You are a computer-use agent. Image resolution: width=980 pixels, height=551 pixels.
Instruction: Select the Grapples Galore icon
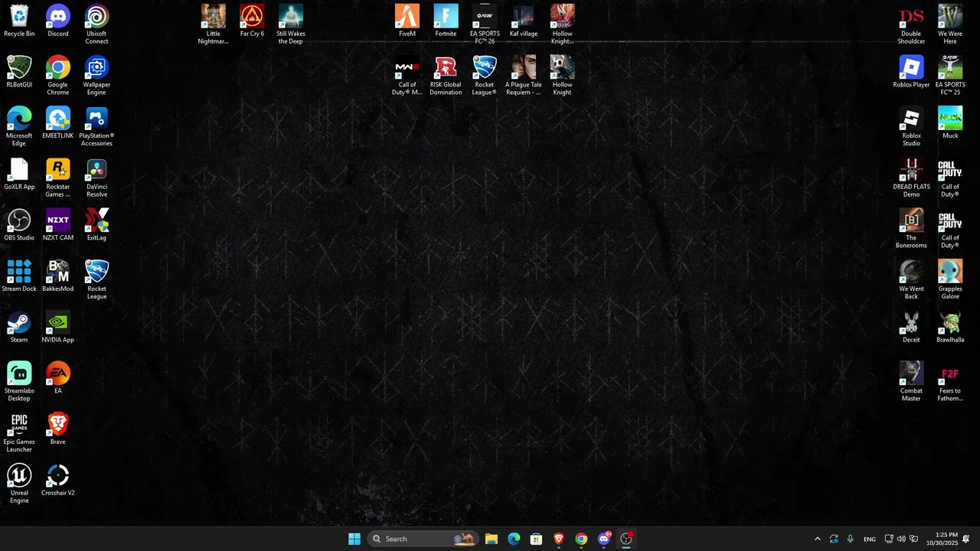[950, 280]
